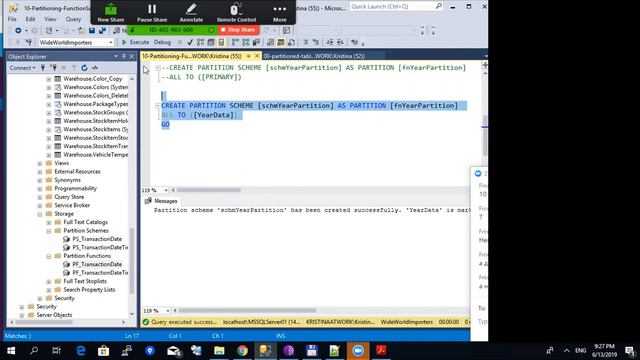Open the Annotate tool in Zoom bar
The height and width of the screenshot is (360, 640).
pyautogui.click(x=191, y=13)
